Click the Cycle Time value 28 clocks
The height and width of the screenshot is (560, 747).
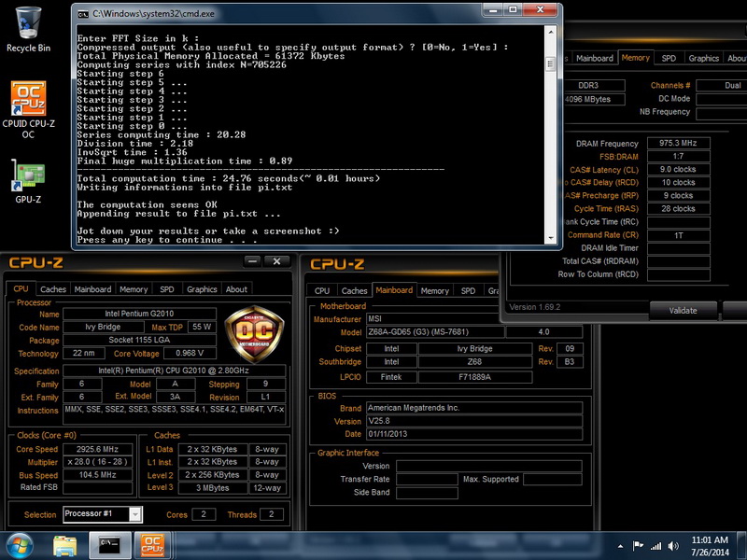(679, 208)
